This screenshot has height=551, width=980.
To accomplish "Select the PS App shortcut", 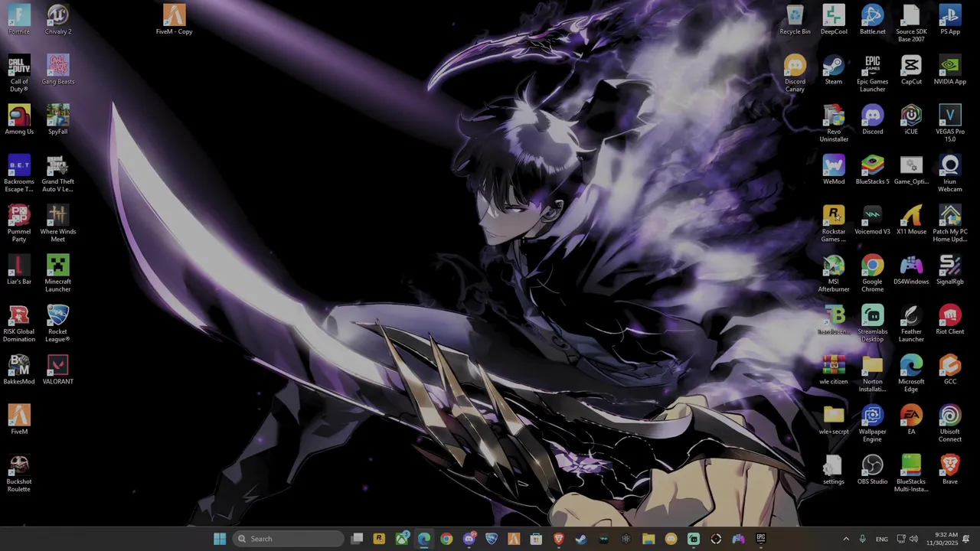I will [950, 19].
